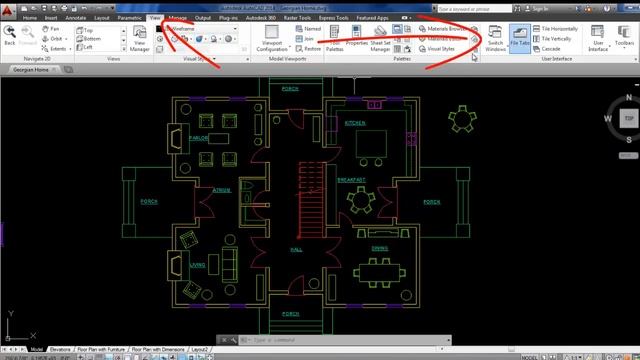Open the View Manager
640x360 pixels.
coord(140,39)
